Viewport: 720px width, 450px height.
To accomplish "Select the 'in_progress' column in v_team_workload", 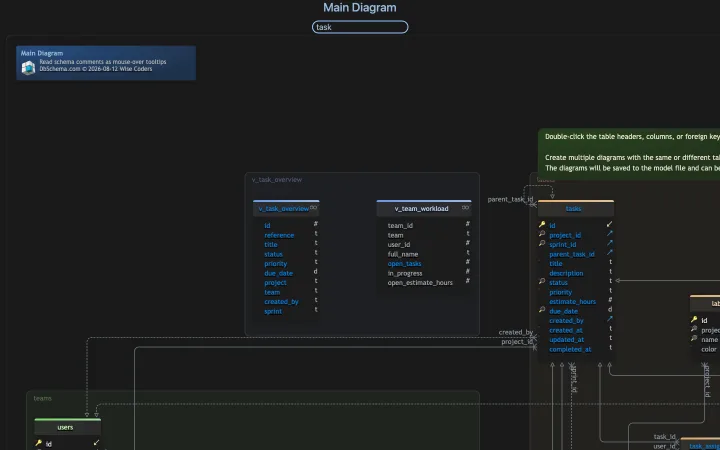I will 405,273.
